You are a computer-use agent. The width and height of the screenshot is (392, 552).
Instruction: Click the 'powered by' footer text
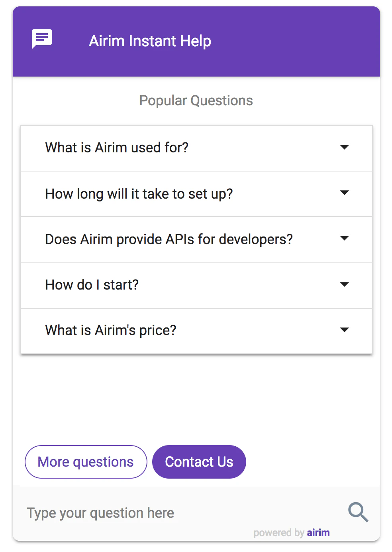[278, 532]
